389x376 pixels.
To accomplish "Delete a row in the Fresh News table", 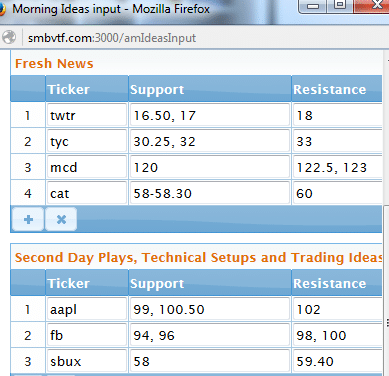I will click(x=61, y=219).
